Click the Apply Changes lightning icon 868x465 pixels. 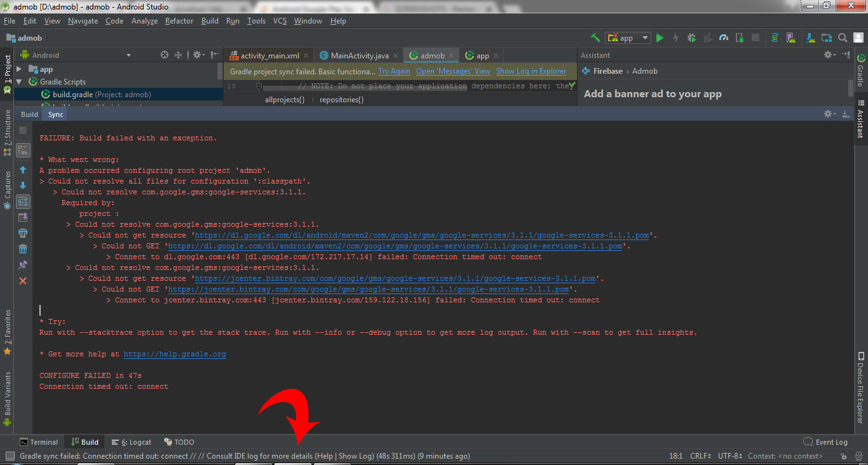675,38
